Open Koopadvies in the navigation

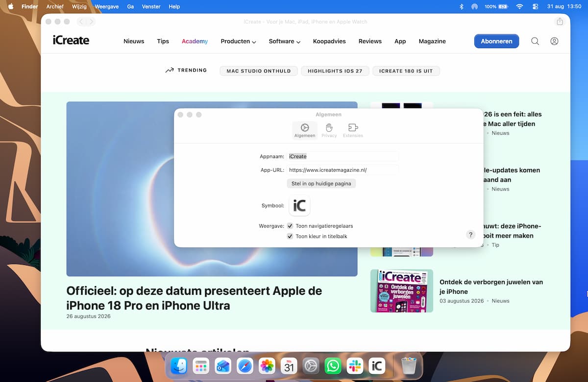[329, 41]
